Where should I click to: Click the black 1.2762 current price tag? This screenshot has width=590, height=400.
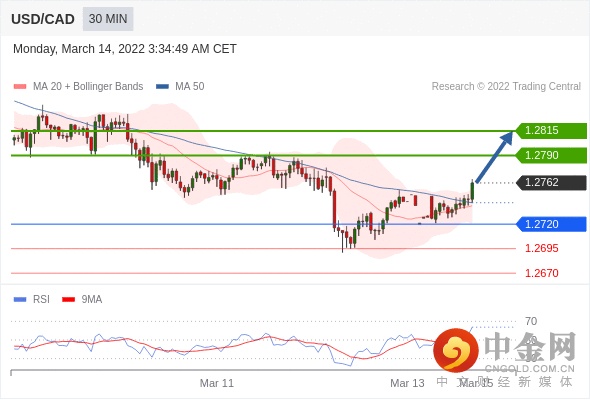pyautogui.click(x=551, y=183)
